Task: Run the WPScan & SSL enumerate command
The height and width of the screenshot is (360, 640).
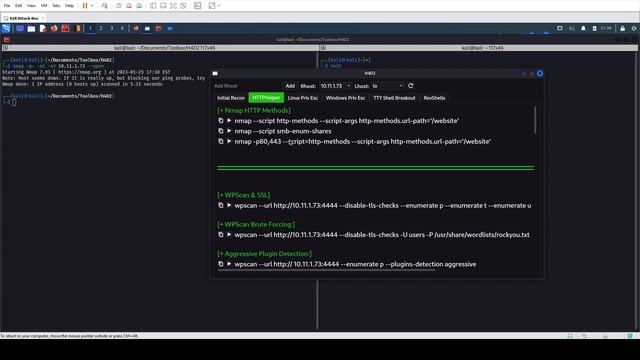Action: pyautogui.click(x=229, y=205)
